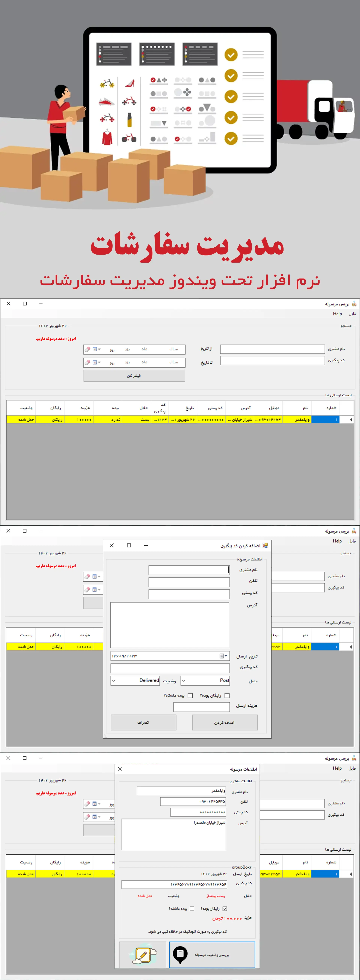Click ۱۰۰۰۰۰ cost cell in first window grid
This screenshot has height=980, width=360.
click(x=79, y=419)
